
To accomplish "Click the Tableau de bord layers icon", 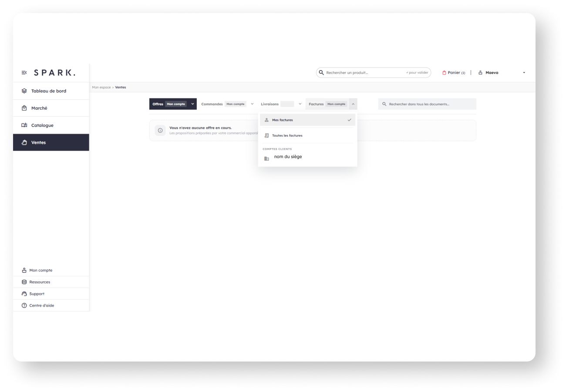I will [x=24, y=91].
